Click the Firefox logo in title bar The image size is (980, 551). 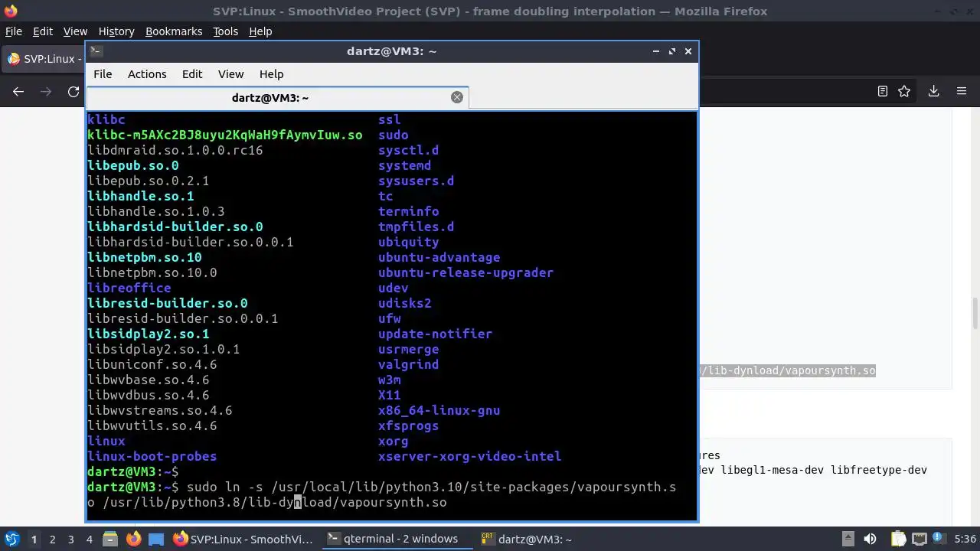11,11
